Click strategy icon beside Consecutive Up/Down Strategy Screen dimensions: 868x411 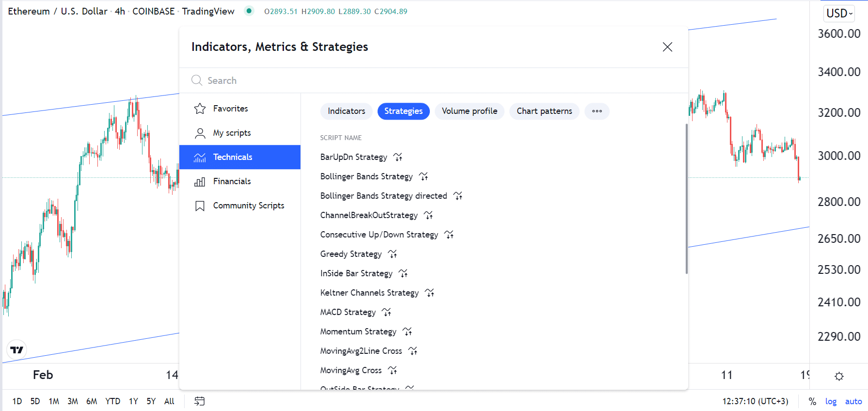(x=449, y=235)
